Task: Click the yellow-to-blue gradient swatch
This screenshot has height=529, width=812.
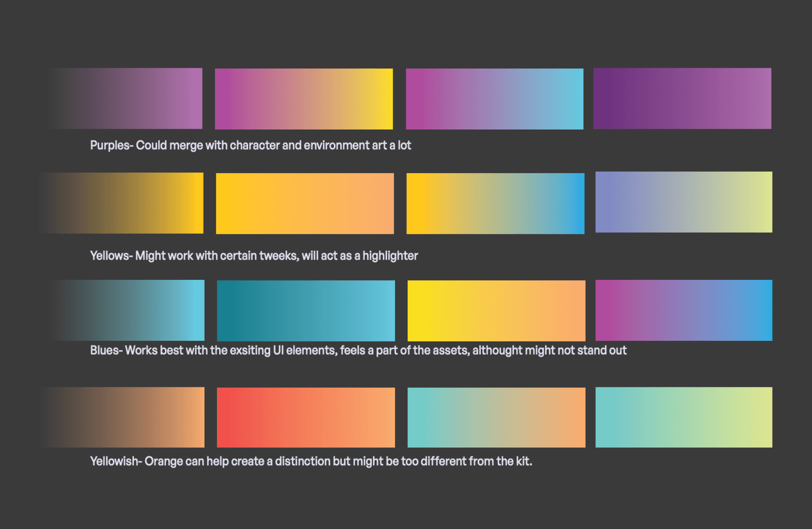Action: [495, 203]
